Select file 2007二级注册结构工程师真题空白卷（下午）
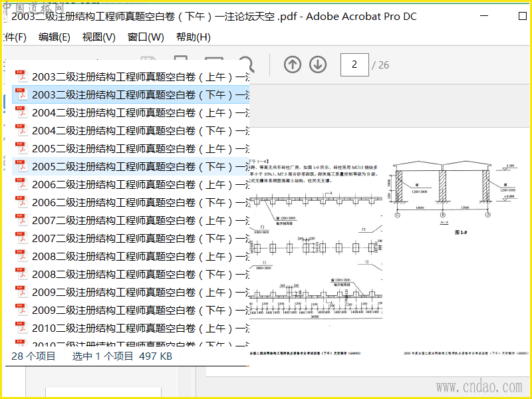This screenshot has height=399, width=532. tap(131, 239)
